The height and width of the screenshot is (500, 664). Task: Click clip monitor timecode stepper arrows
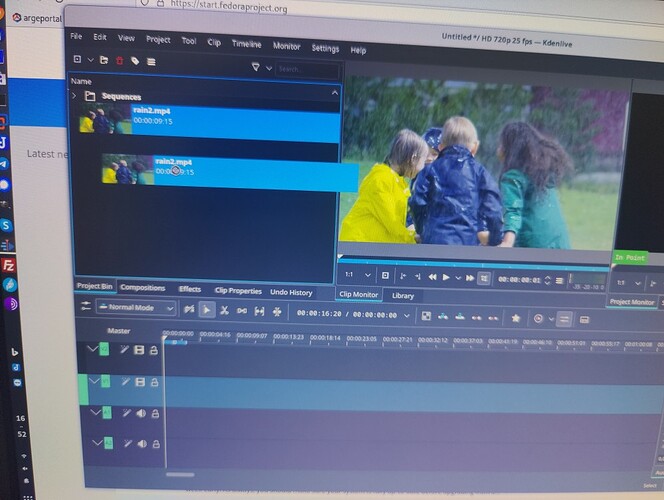coord(548,280)
